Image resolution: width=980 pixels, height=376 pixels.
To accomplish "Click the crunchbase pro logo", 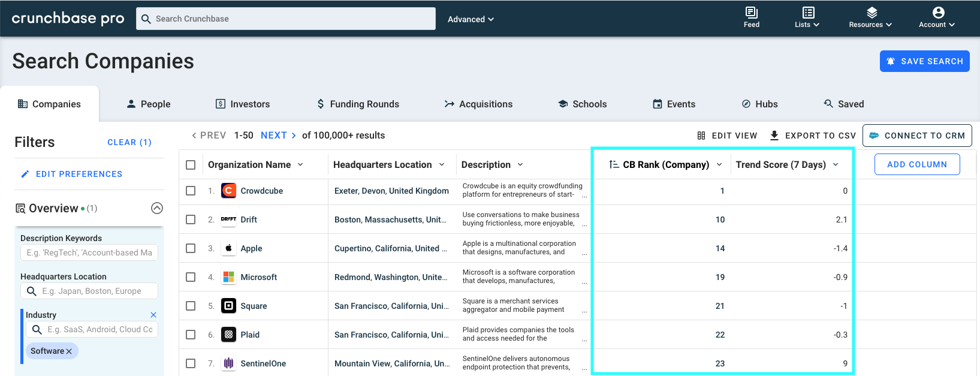I will click(68, 19).
